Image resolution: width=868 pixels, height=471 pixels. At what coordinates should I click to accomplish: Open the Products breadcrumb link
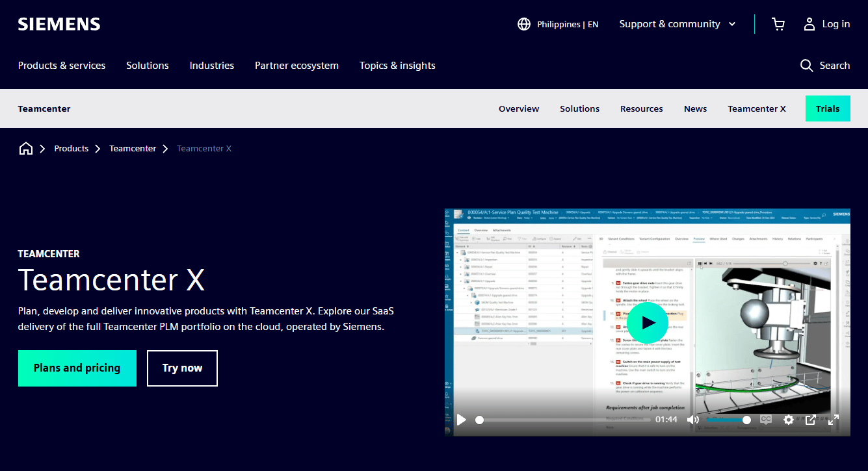[72, 149]
